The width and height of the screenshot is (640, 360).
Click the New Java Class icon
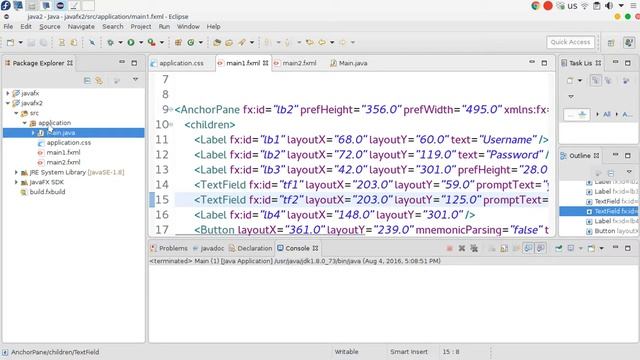pos(191,42)
